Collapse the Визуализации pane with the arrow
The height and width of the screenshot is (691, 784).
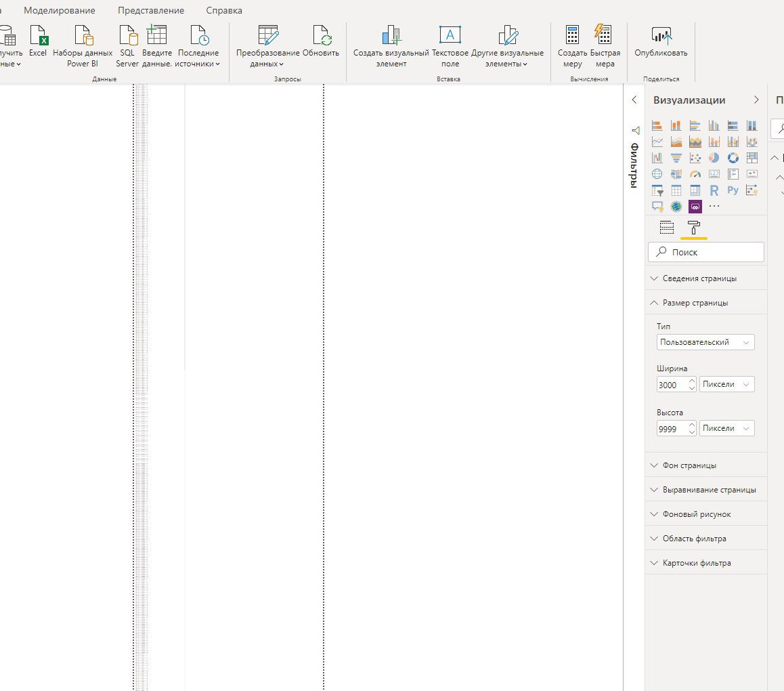point(756,100)
